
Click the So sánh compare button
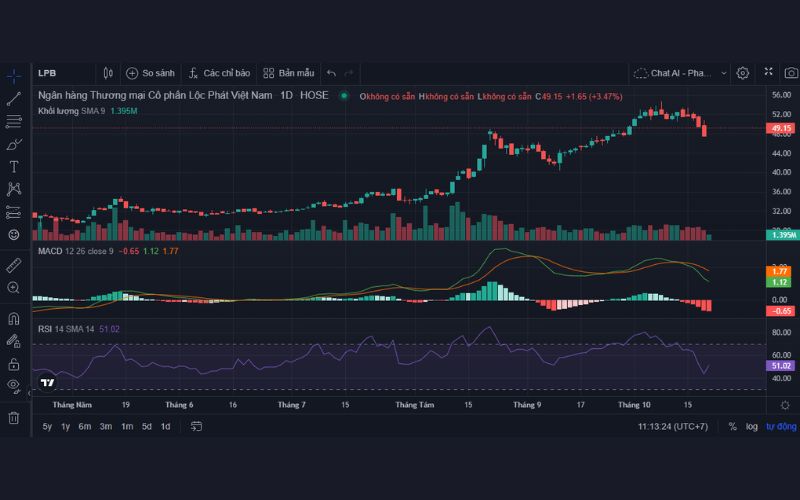(150, 73)
